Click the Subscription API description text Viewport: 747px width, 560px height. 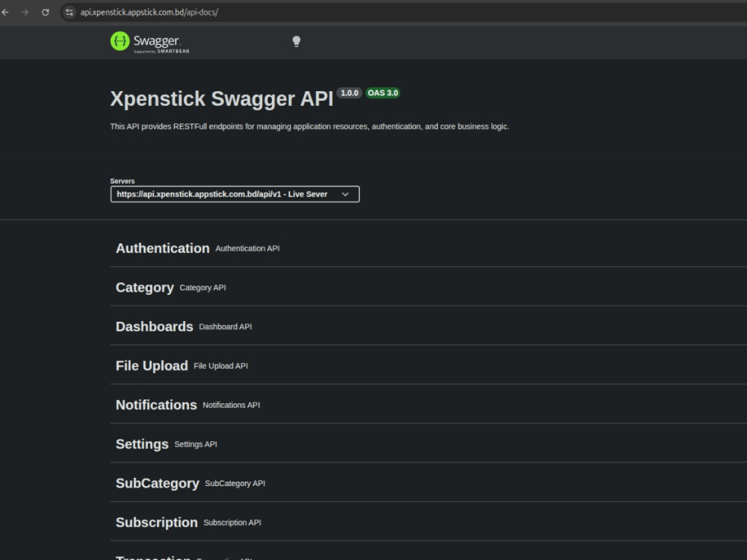click(232, 523)
